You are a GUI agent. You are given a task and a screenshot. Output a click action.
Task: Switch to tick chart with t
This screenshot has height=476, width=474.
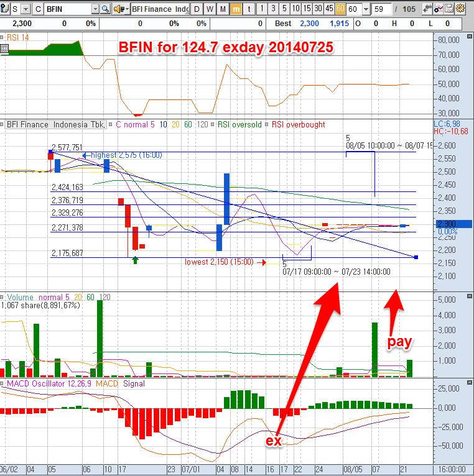click(x=249, y=9)
